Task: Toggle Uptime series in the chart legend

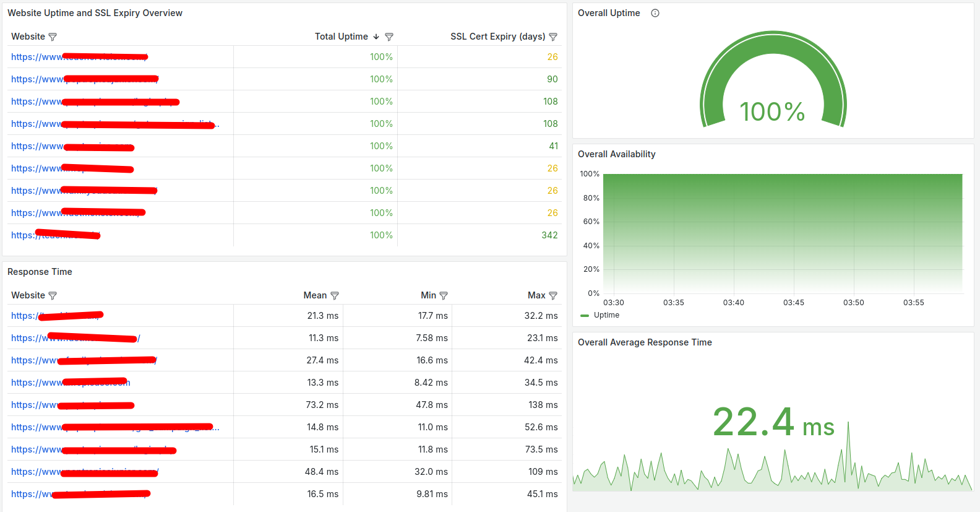Action: pyautogui.click(x=606, y=315)
